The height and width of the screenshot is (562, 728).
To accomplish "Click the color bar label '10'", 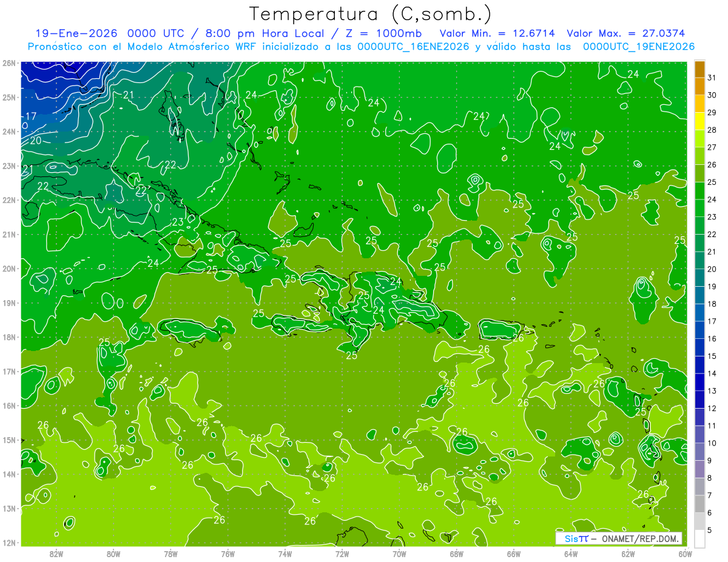I will coord(712,443).
